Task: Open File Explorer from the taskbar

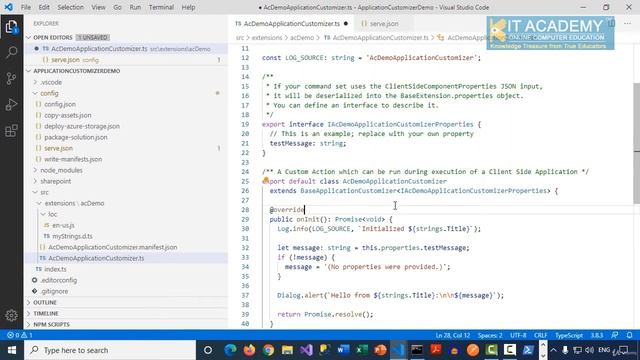Action: [x=287, y=350]
